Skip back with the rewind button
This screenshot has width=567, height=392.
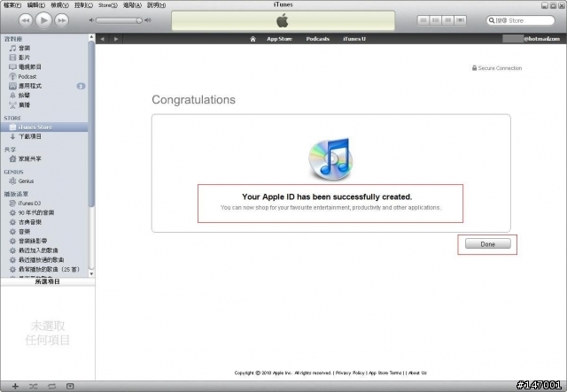pos(26,20)
